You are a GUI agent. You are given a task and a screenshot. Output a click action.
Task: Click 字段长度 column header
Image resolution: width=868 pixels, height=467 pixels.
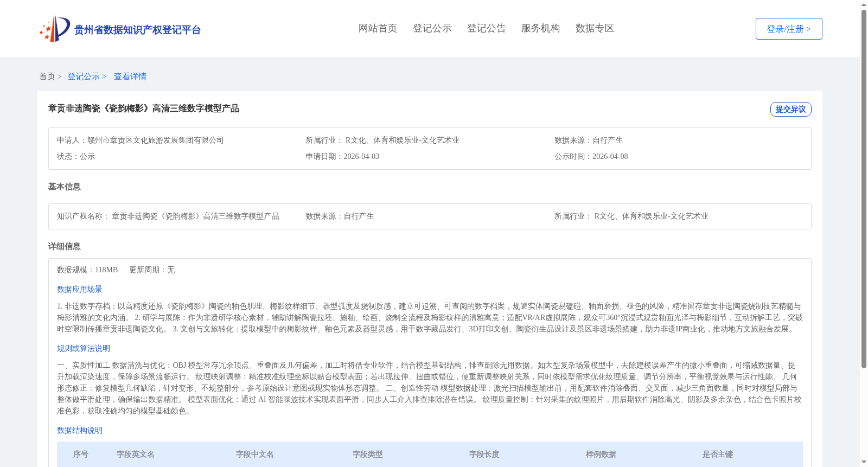484,454
